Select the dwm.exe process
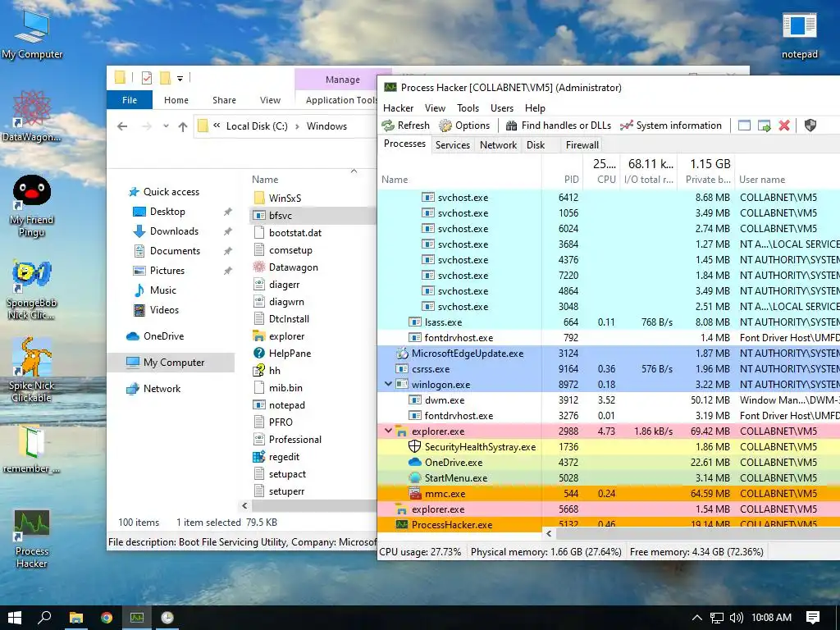The image size is (840, 630). click(x=609, y=400)
